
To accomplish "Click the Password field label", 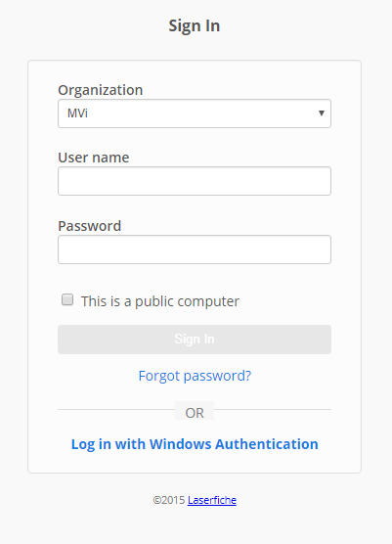I will 89,226.
